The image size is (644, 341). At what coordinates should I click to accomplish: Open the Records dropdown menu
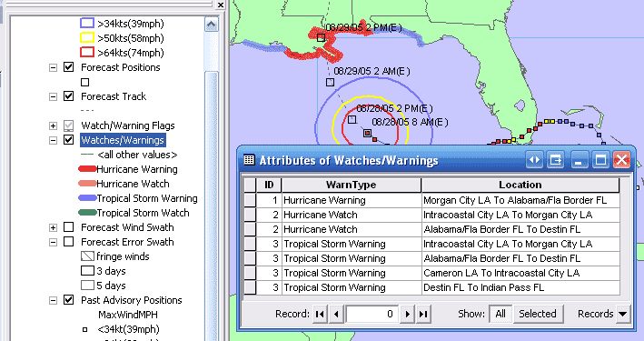(x=622, y=314)
